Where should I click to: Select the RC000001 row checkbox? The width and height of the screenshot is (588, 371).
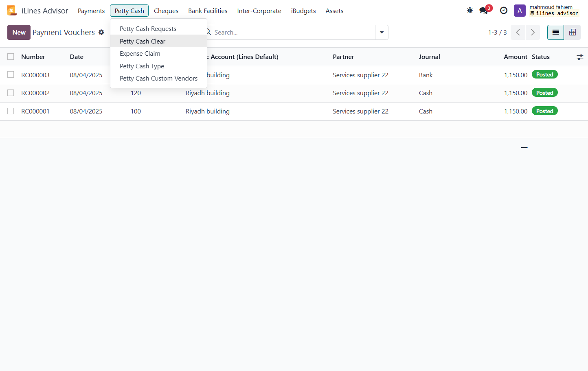tap(11, 111)
